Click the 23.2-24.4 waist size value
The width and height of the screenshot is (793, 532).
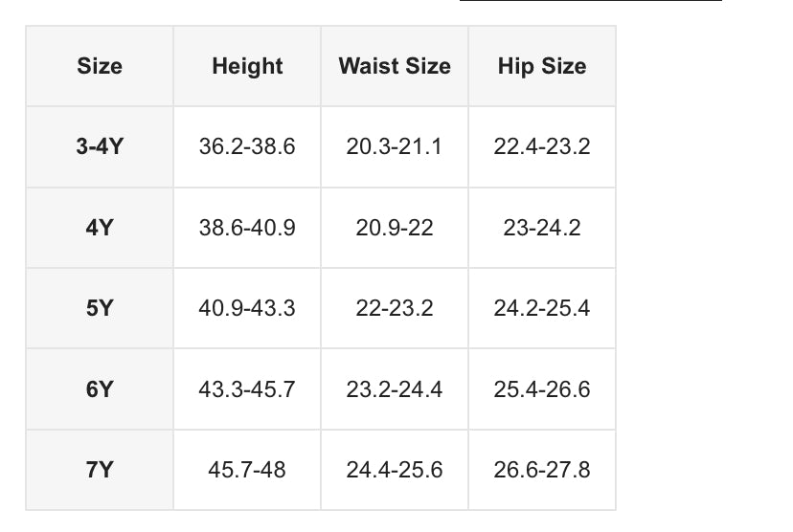(395, 389)
